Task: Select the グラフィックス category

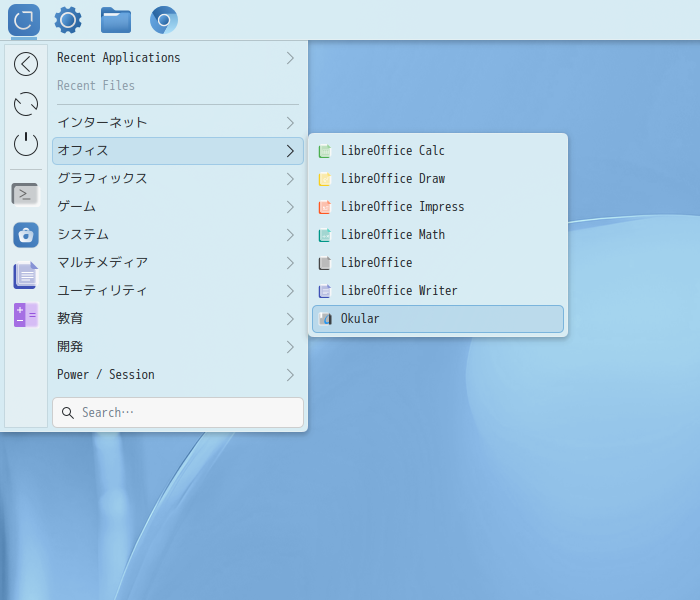Action: coord(178,179)
